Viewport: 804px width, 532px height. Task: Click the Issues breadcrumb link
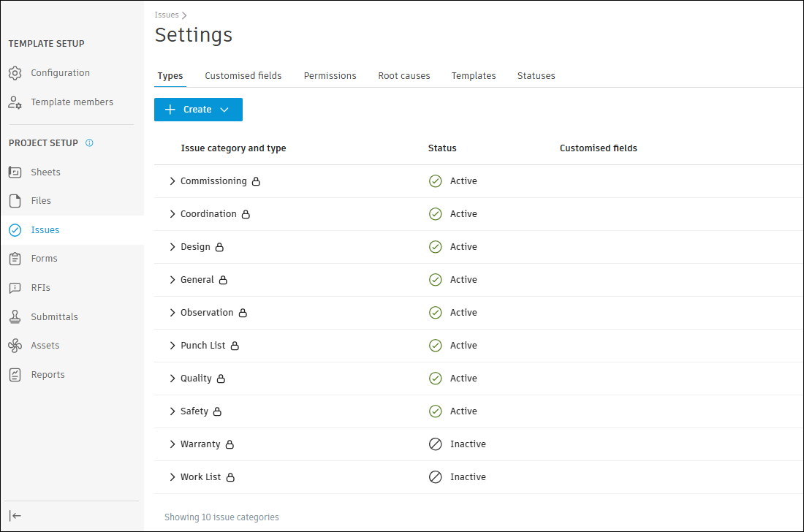pyautogui.click(x=167, y=15)
